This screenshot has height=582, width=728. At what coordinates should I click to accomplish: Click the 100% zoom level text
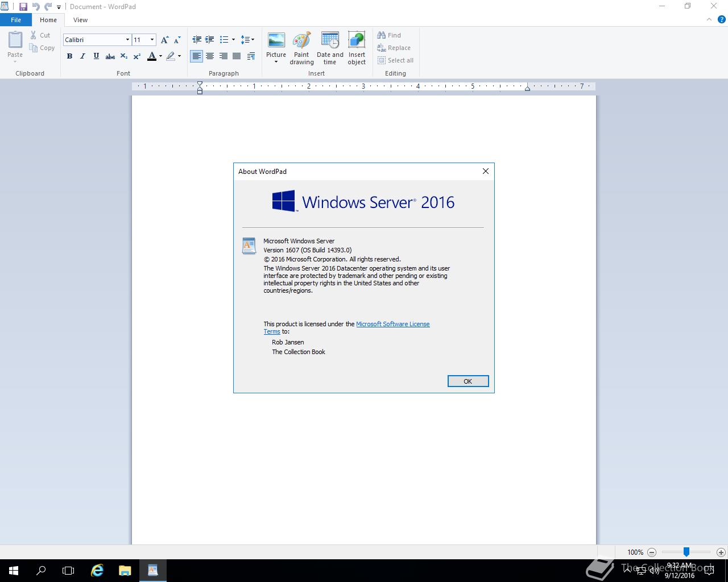click(635, 552)
